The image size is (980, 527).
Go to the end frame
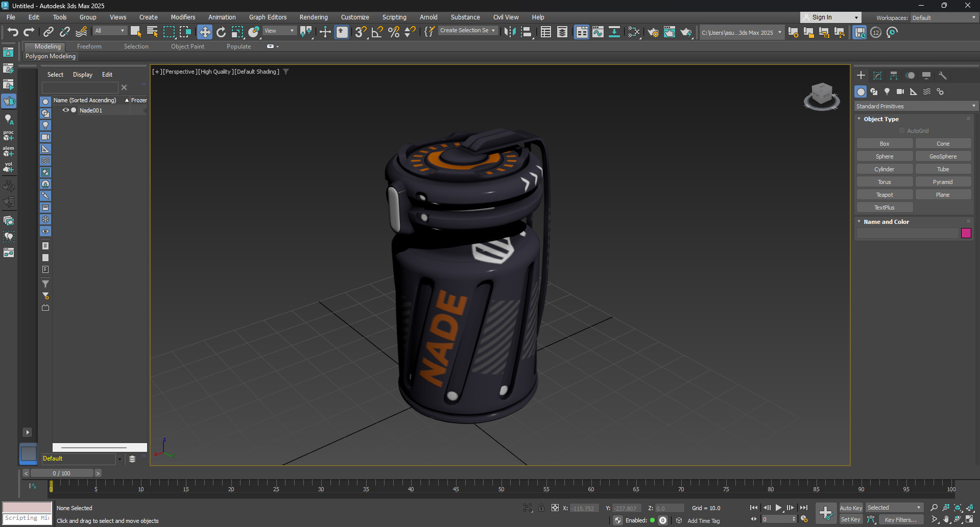804,508
